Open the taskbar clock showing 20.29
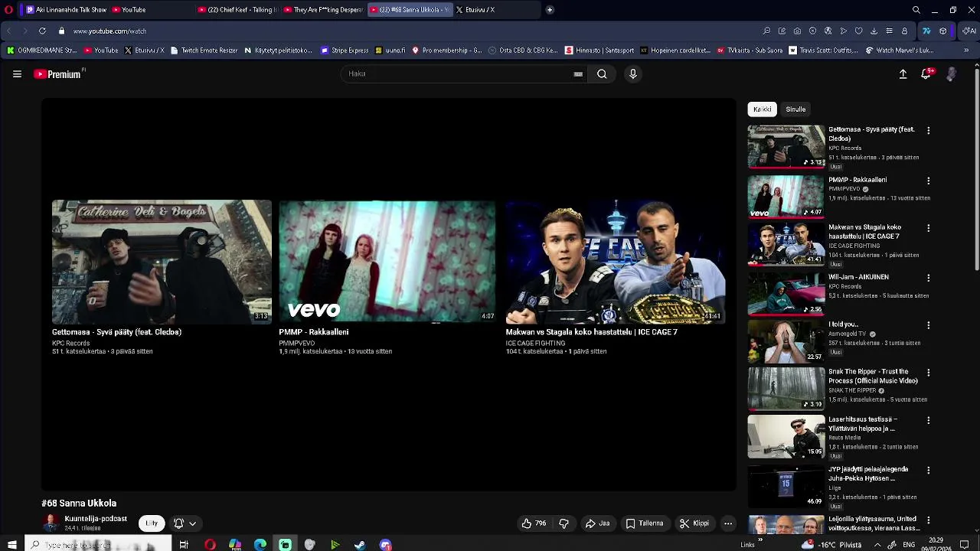 (x=936, y=544)
